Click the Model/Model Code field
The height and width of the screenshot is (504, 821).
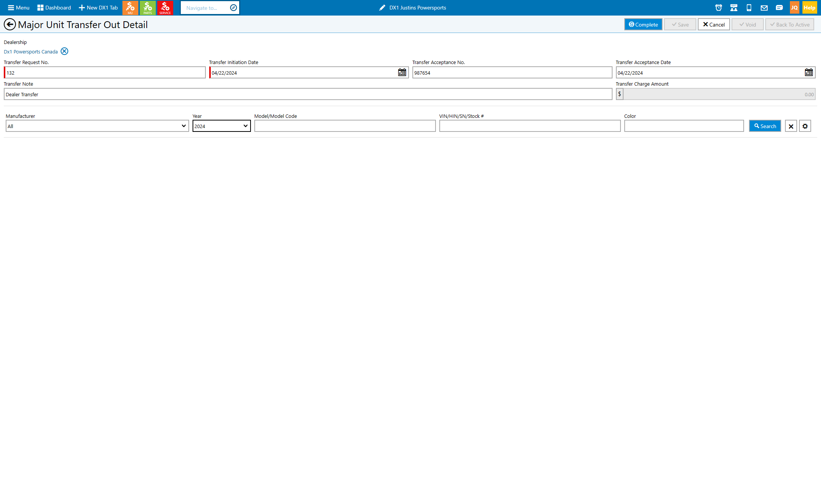[345, 126]
